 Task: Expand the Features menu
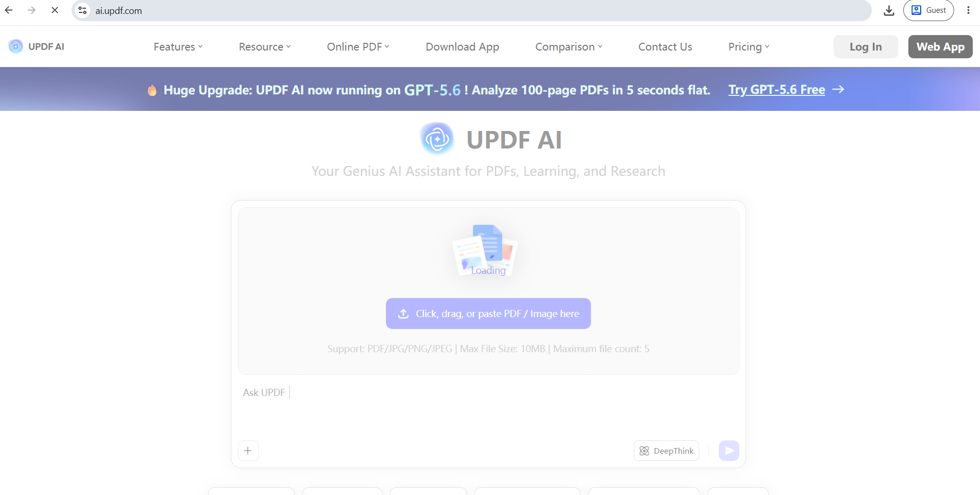coord(178,47)
